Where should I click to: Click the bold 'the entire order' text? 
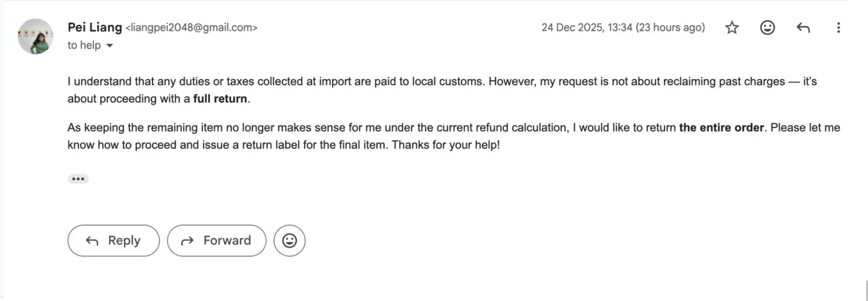pos(721,127)
